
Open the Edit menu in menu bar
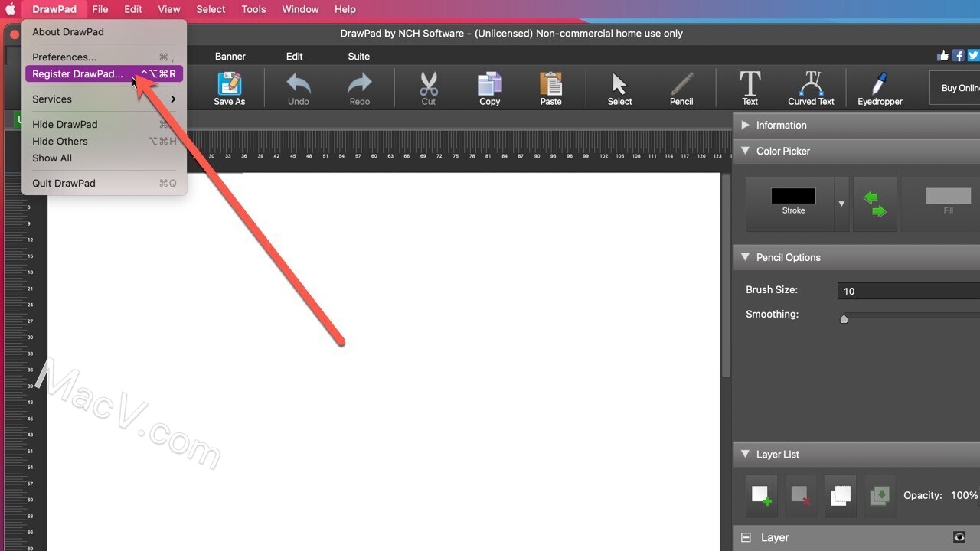[133, 9]
